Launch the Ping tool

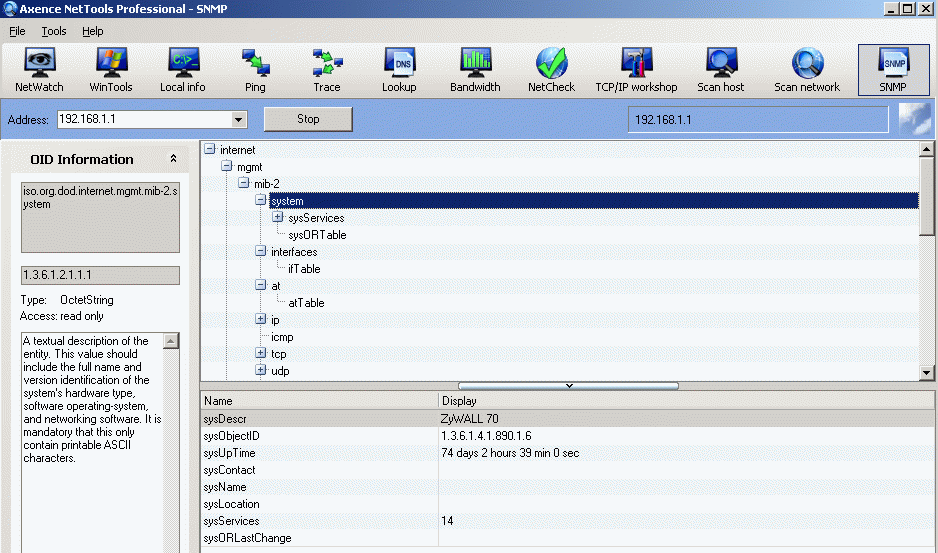tap(255, 70)
